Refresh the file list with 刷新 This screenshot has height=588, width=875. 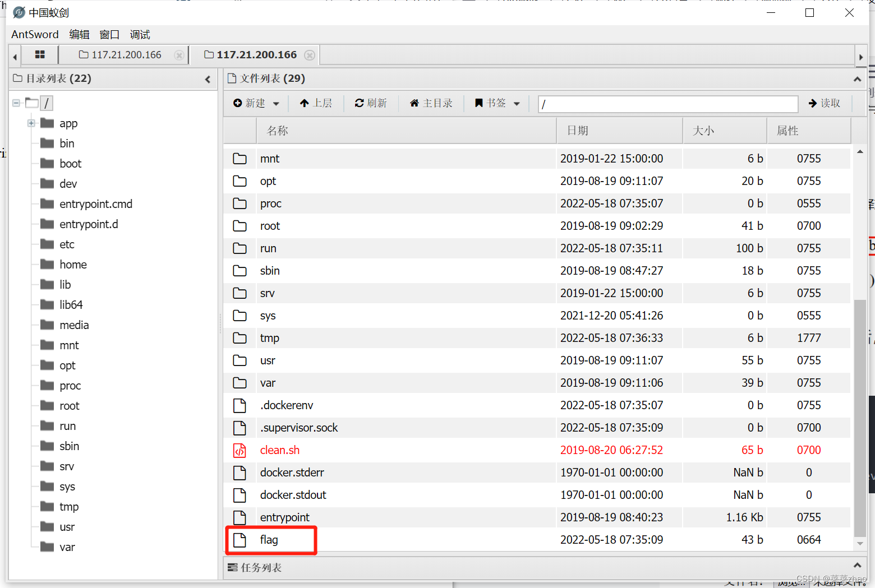[x=371, y=103]
